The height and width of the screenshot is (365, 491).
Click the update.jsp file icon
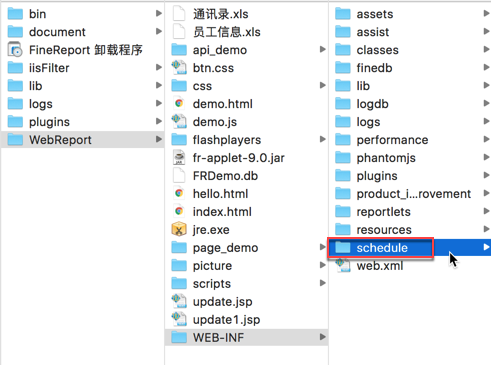click(x=179, y=302)
